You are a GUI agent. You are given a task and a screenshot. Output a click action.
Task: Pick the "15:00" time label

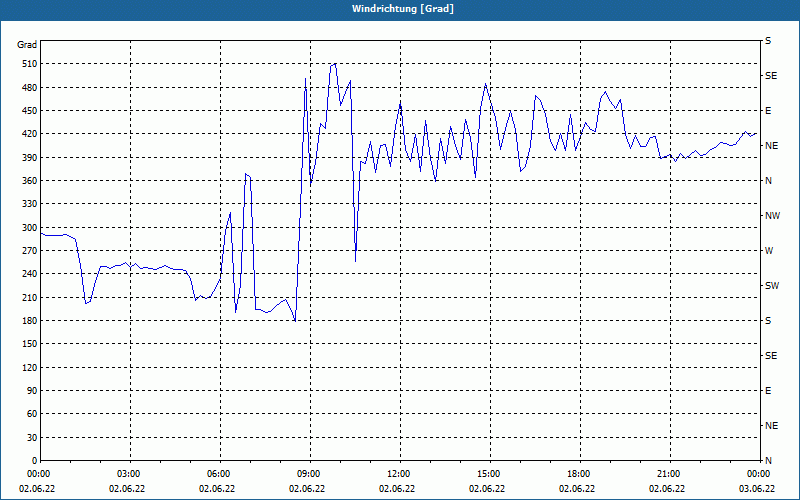(487, 474)
